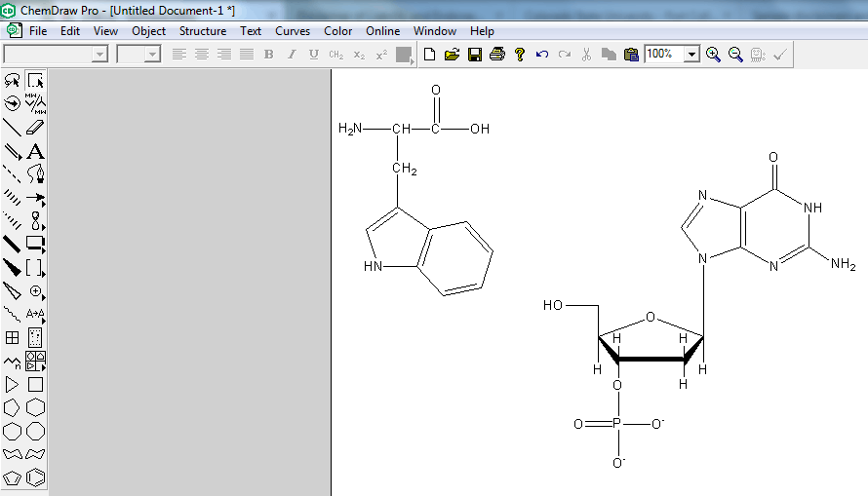Open the Structure menu
This screenshot has width=868, height=496.
[203, 31]
